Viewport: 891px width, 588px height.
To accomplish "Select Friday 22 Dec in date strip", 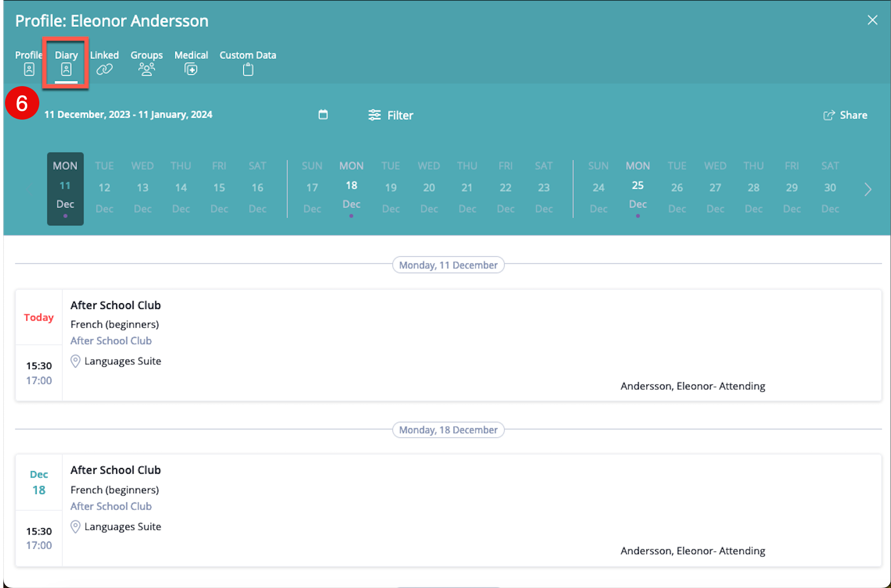I will [x=505, y=187].
